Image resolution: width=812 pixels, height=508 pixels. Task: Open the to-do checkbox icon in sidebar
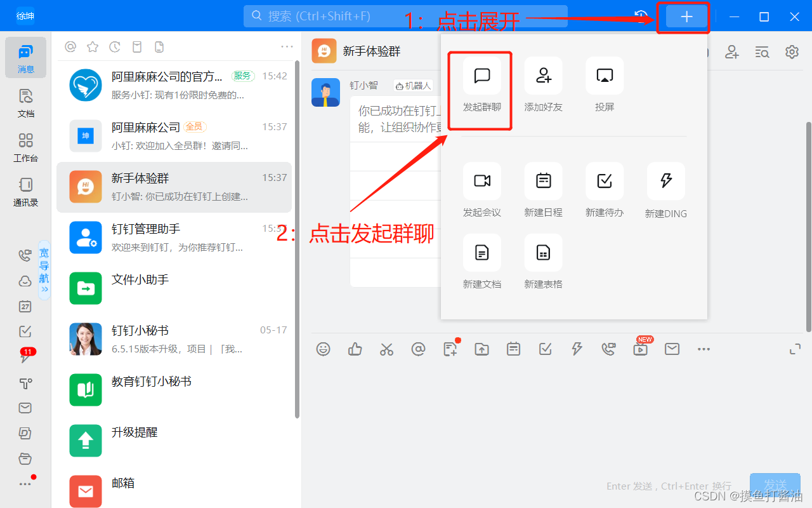click(25, 331)
